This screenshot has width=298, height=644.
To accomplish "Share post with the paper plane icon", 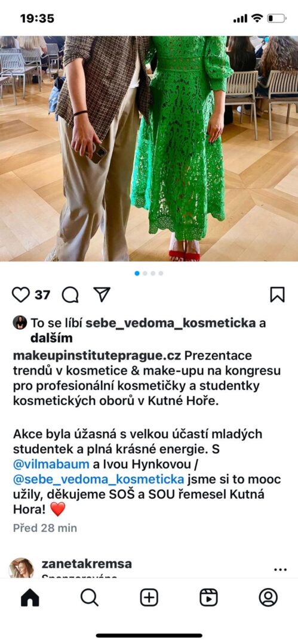I will click(x=102, y=294).
